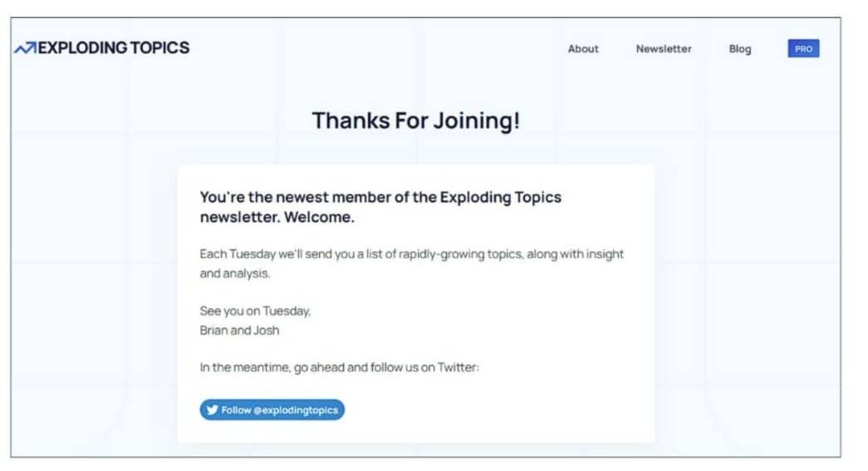The height and width of the screenshot is (471, 868).
Task: Follow @explodingtopics on Twitter
Action: coord(272,410)
